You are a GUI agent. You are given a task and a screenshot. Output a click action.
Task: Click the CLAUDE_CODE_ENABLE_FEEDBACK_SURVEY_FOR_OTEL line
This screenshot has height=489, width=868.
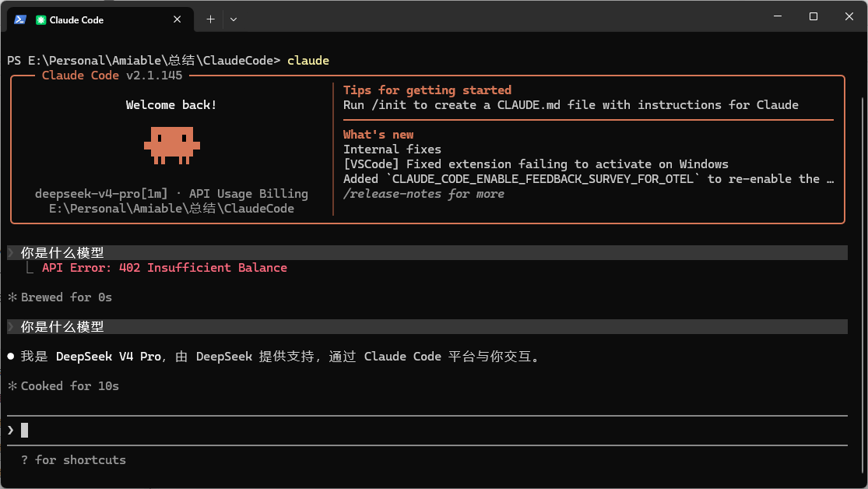[589, 179]
